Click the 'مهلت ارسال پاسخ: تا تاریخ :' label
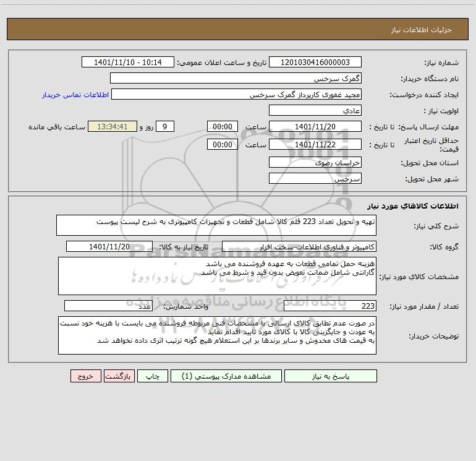This screenshot has height=461, width=476. tap(414, 127)
